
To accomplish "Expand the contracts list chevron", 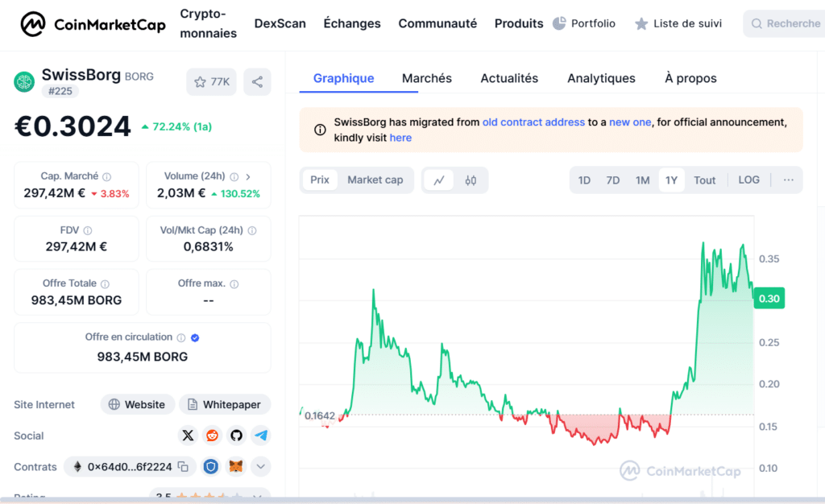I will coord(260,467).
